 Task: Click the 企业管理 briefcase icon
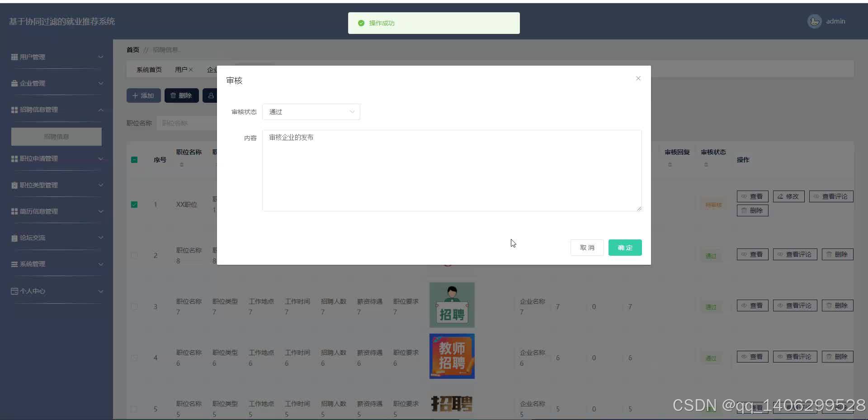pos(14,83)
